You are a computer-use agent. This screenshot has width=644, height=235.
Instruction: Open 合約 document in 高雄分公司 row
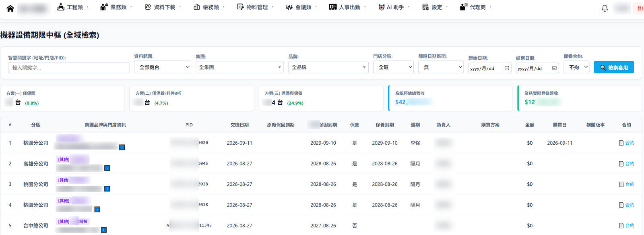(626, 164)
